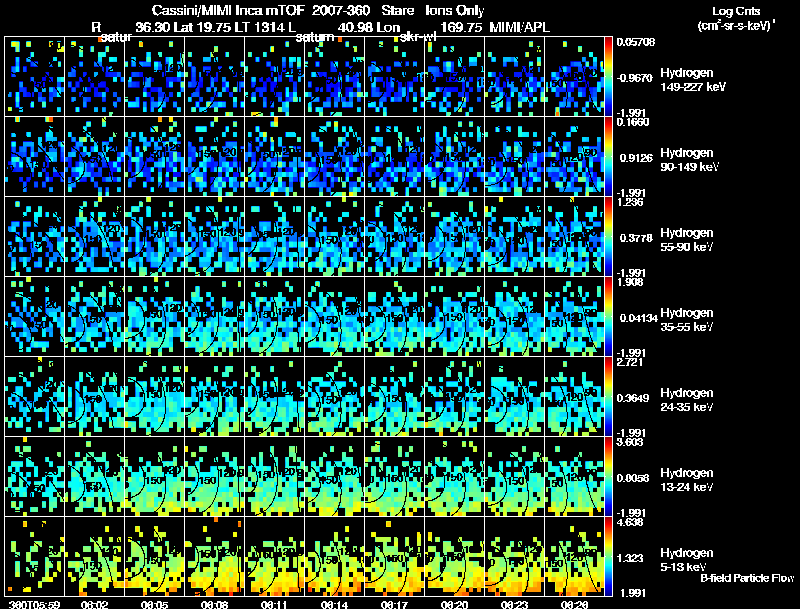Click the 0.05708 colorbar maximum value
Screen dimensions: 800x609
[636, 42]
